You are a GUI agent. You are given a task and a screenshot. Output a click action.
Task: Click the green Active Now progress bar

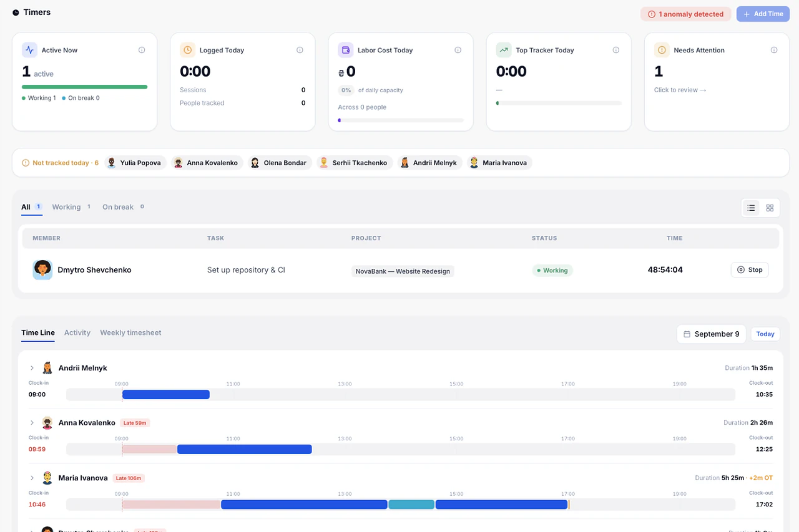pos(84,87)
